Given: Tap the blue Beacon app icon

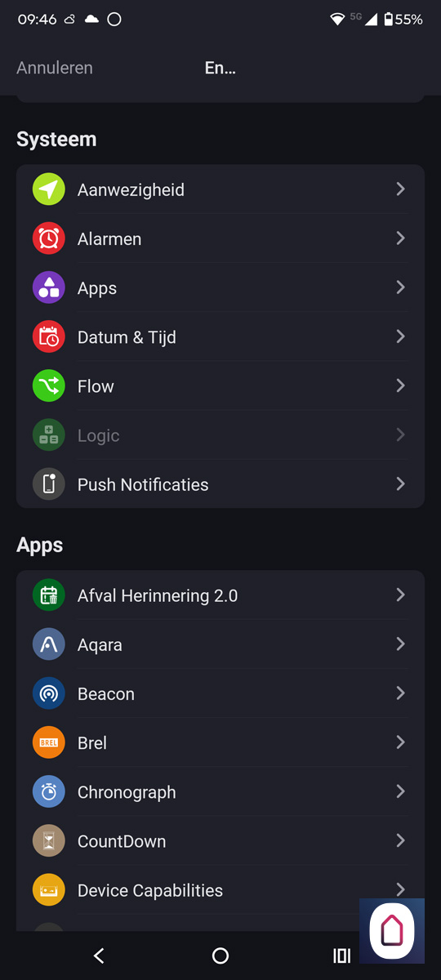Looking at the screenshot, I should (x=49, y=693).
